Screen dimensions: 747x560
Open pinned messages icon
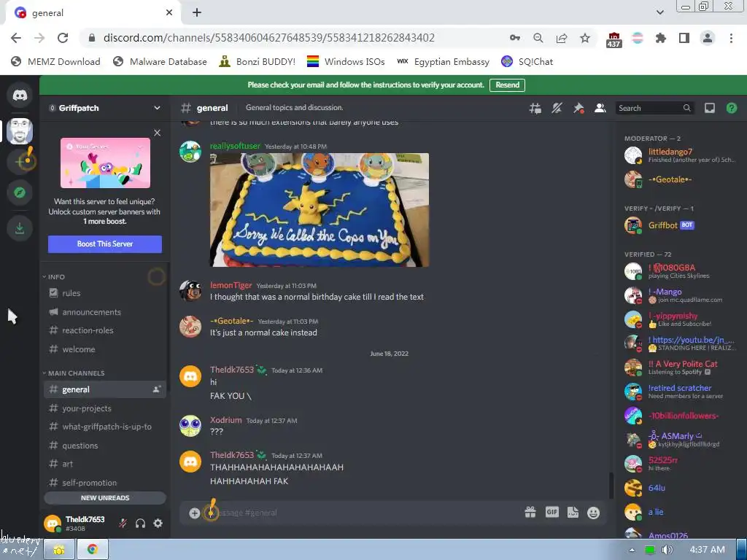coord(578,108)
